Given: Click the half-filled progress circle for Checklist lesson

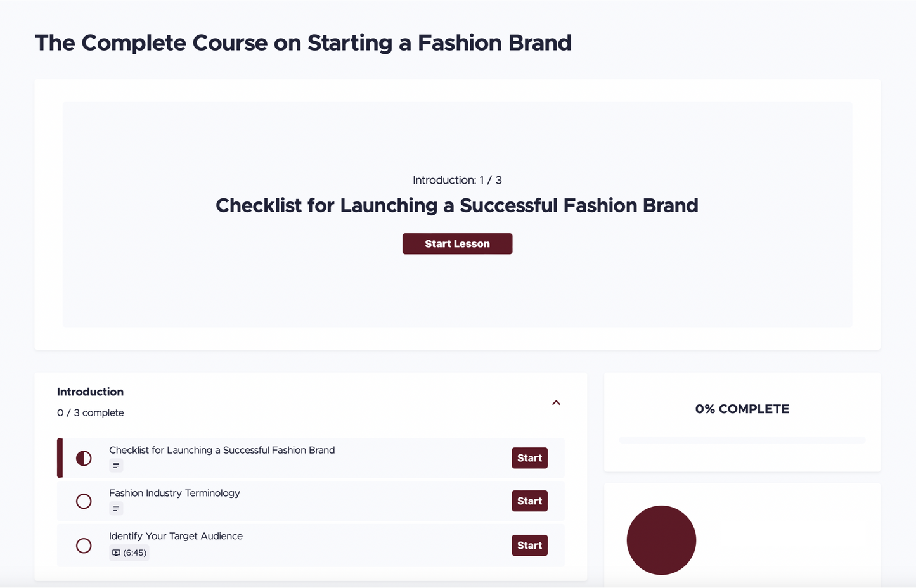Looking at the screenshot, I should coord(83,458).
